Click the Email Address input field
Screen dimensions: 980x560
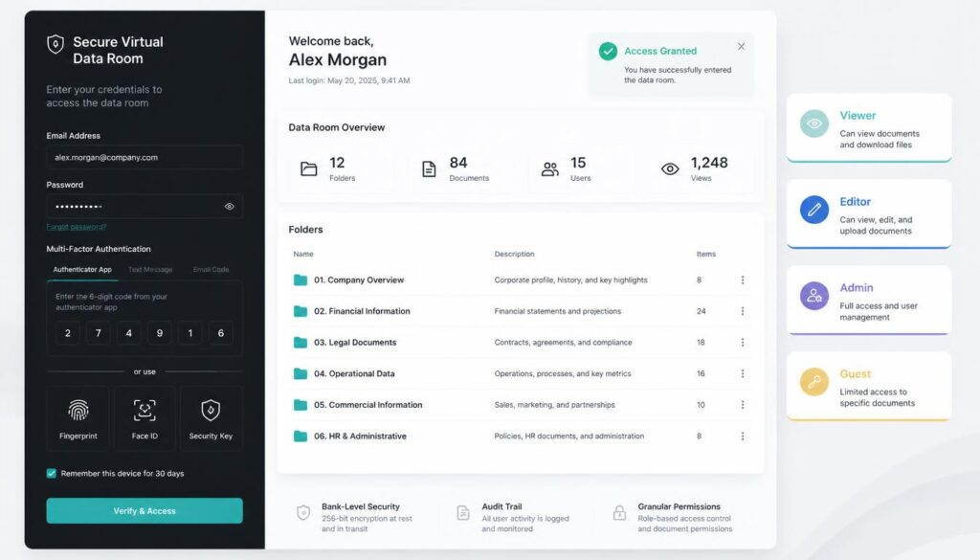[x=145, y=158]
